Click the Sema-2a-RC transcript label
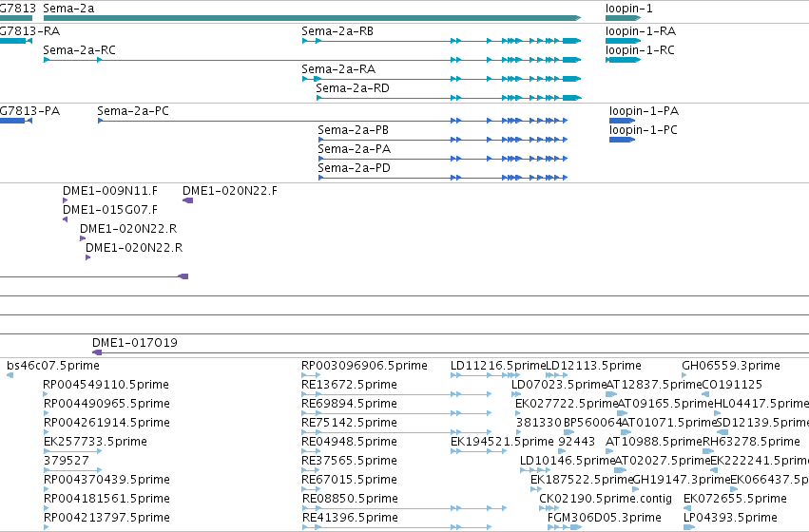Viewport: 809px width, 532px height. (x=80, y=50)
